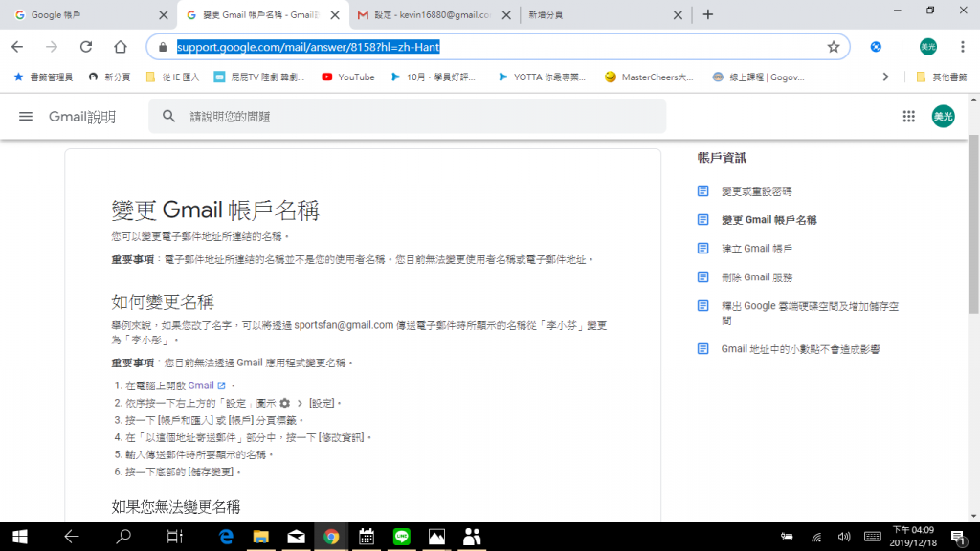Open the volume control in the tray
980x551 pixels.
[x=844, y=537]
